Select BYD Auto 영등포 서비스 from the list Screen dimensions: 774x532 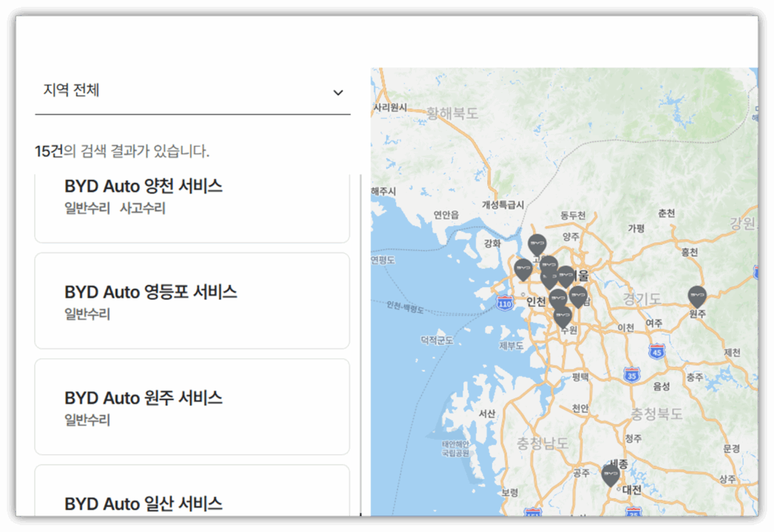(x=150, y=291)
